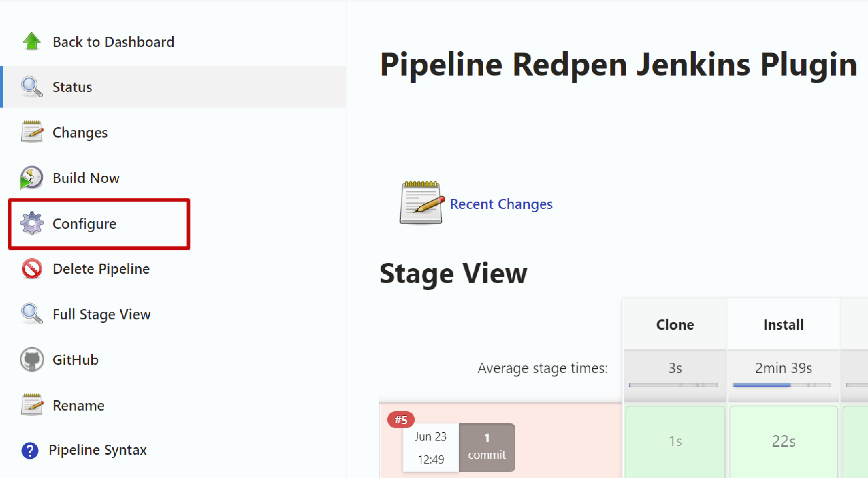Click the Status magnifying glass icon
Viewport: 868px width, 478px height.
[x=32, y=87]
